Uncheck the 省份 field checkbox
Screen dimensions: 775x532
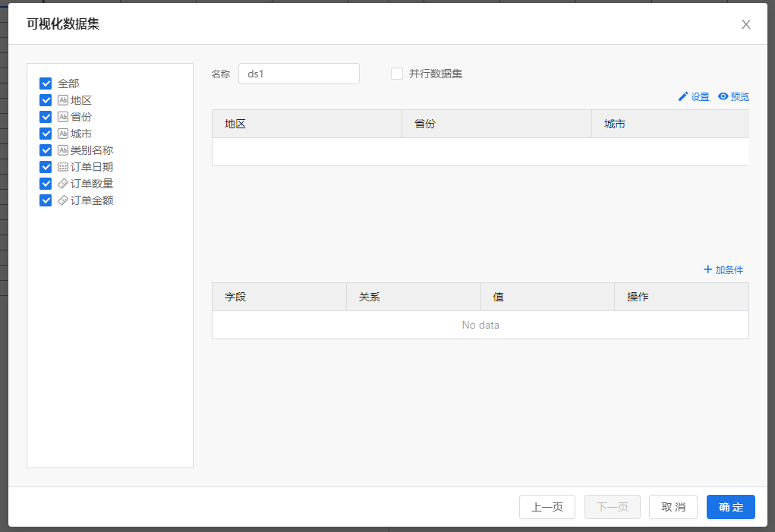[46, 117]
